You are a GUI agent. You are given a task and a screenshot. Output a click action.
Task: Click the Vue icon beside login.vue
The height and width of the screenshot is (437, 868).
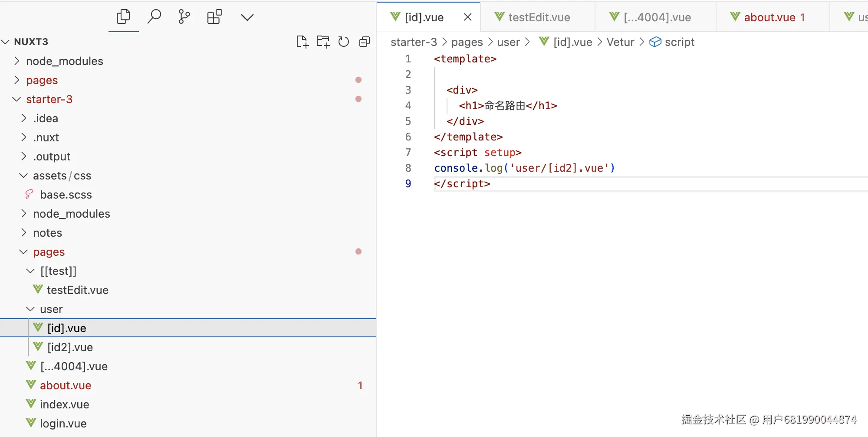pos(31,423)
